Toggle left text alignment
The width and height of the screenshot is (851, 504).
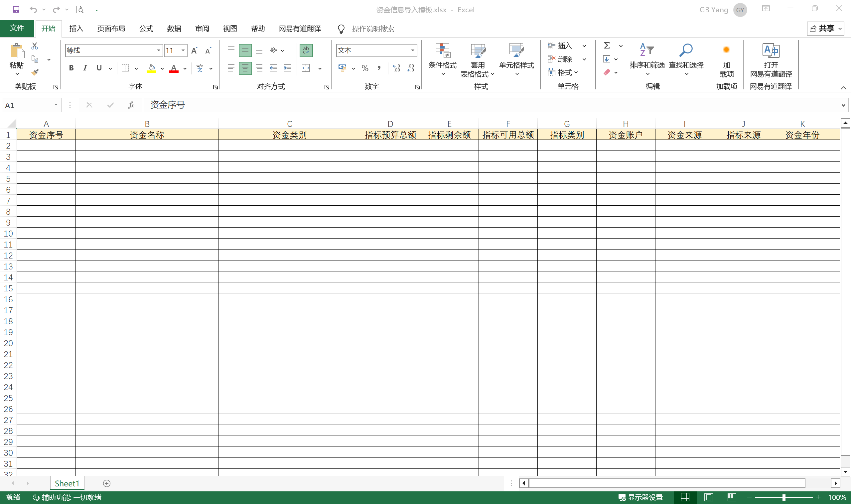coord(231,68)
